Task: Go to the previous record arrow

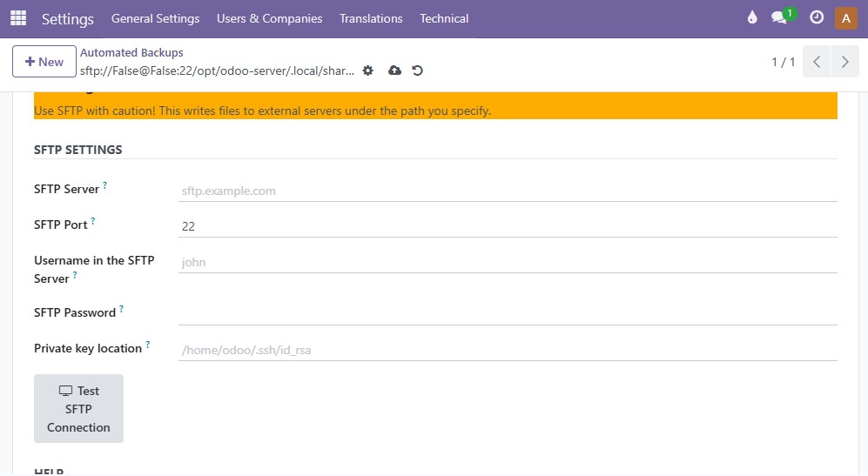Action: click(x=817, y=62)
